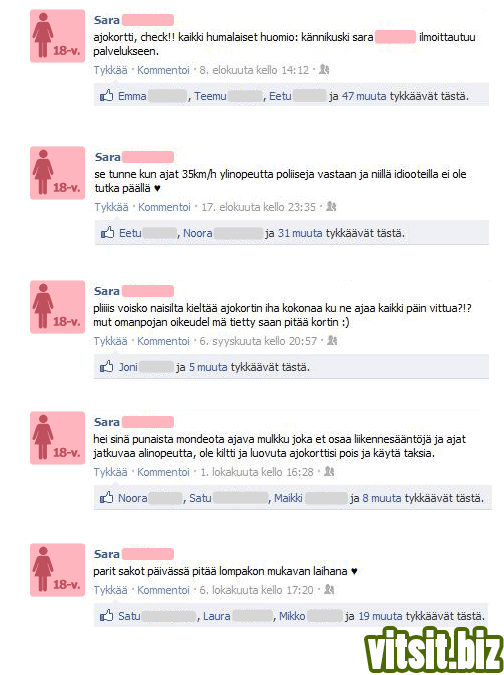Open the pink 18-v. avatar of the ajokortti post
The image size is (504, 675).
pos(57,36)
